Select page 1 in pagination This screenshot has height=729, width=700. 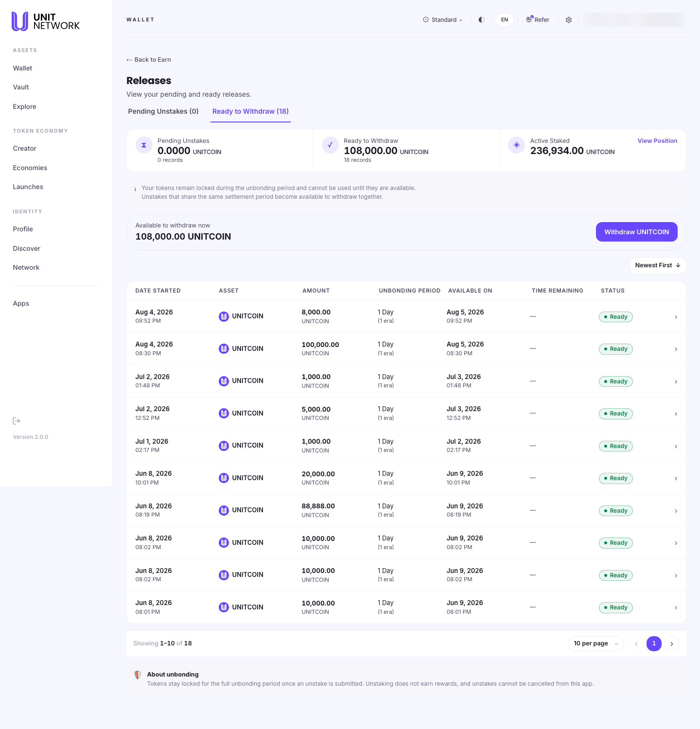(x=654, y=643)
